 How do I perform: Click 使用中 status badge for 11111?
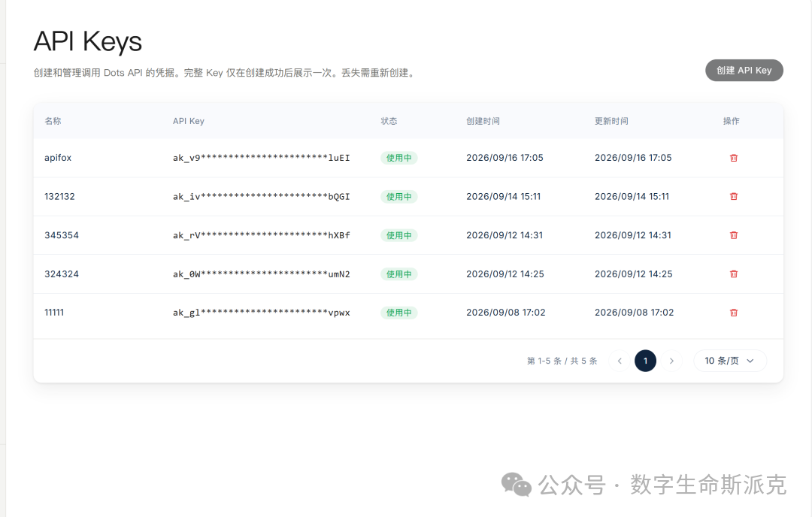coord(398,313)
